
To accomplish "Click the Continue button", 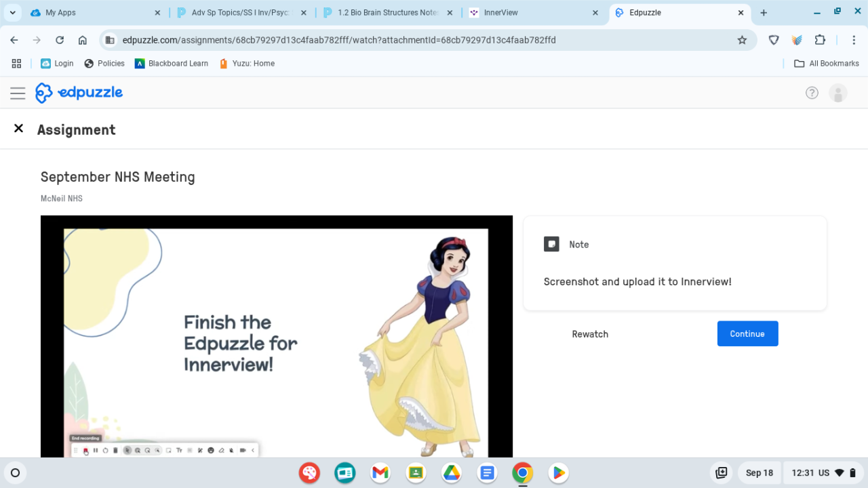I will coord(747,333).
